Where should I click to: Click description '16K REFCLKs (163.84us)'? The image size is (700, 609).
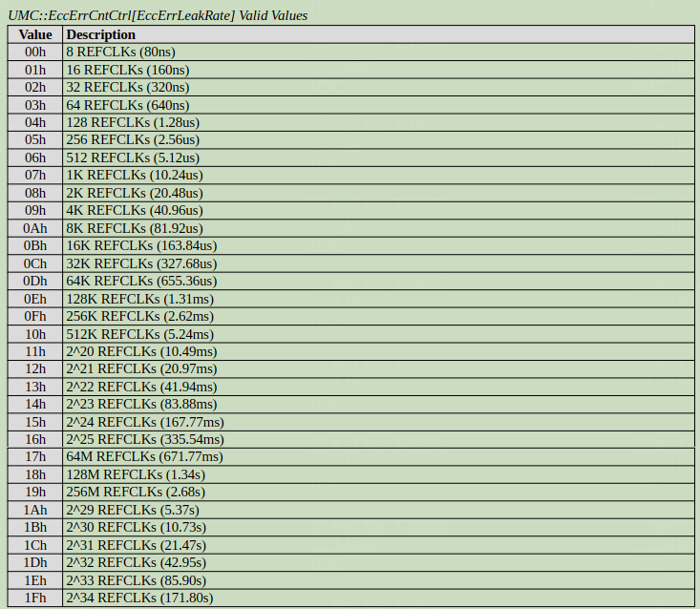tap(142, 246)
